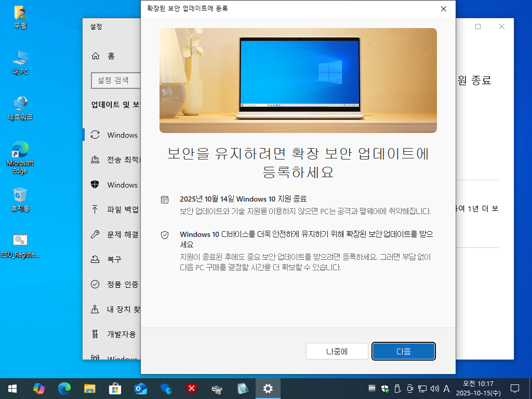Toggle the IME input mode indicator A
Screen dimensions: 532x399
pyautogui.click(x=446, y=389)
